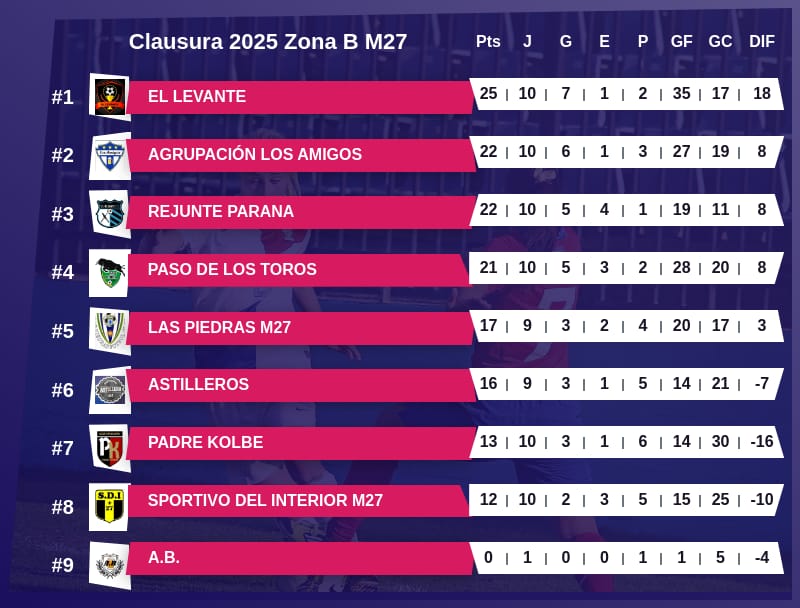This screenshot has height=608, width=800.
Task: Click the Clausura 2025 Zona B M27 title
Action: [x=268, y=42]
